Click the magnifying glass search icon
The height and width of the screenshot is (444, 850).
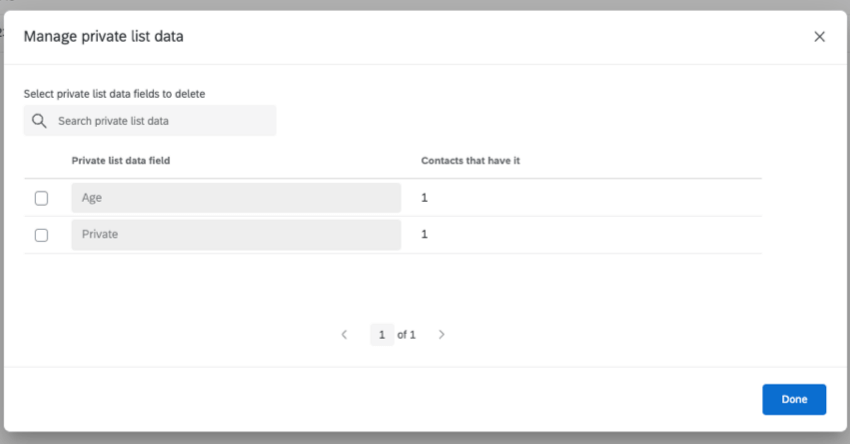tap(40, 121)
